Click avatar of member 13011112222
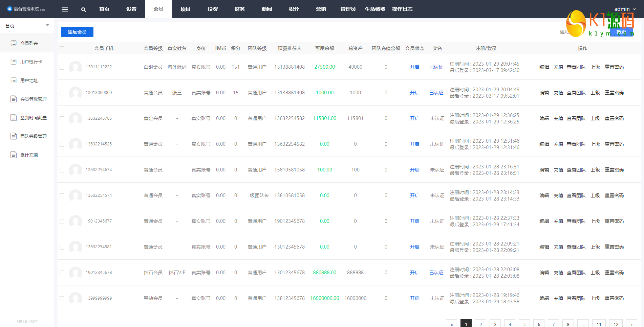This screenshot has height=327, width=644. 76,67
